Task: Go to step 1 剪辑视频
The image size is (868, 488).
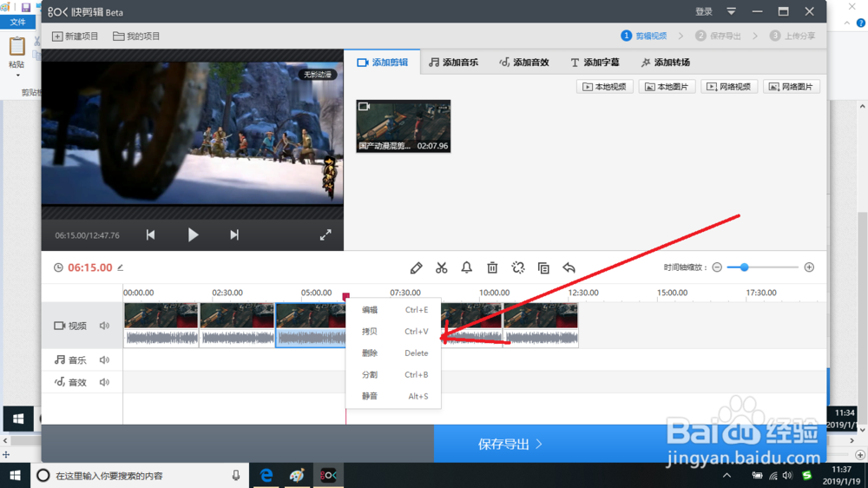Action: 644,36
